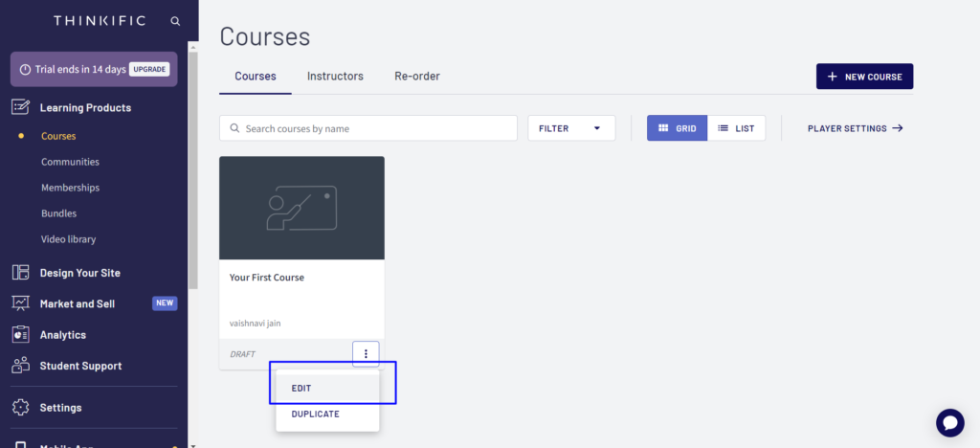Select Edit from the course menu
Image resolution: width=980 pixels, height=448 pixels.
[x=301, y=388]
